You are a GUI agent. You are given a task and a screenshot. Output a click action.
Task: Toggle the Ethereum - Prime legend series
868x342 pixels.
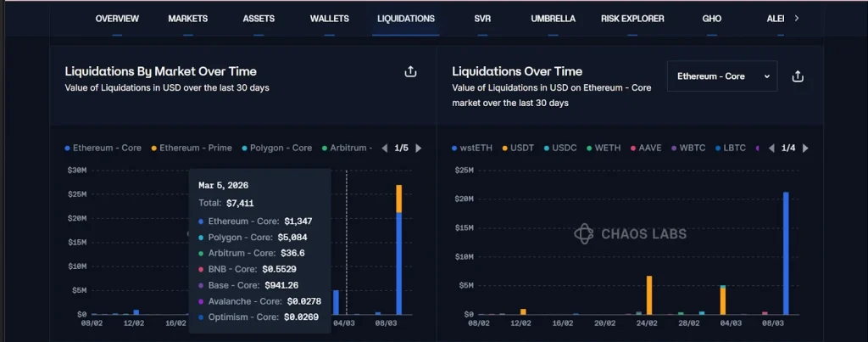[191, 148]
